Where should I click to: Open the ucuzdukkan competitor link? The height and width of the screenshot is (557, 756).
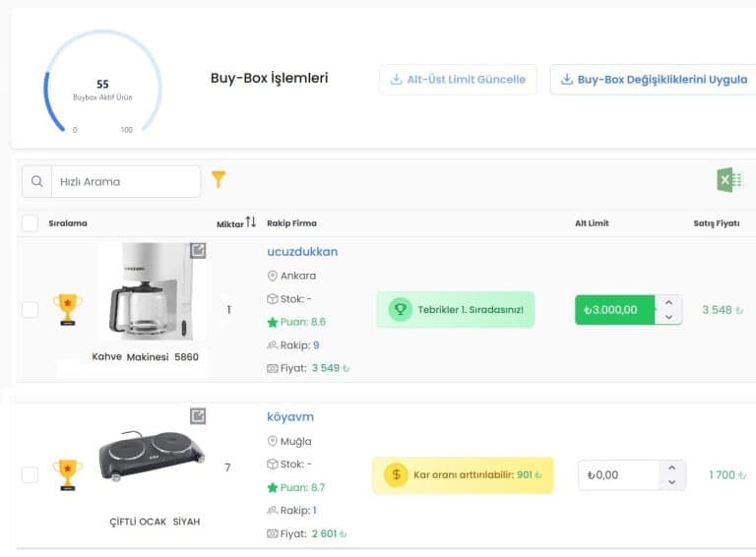[x=302, y=252]
